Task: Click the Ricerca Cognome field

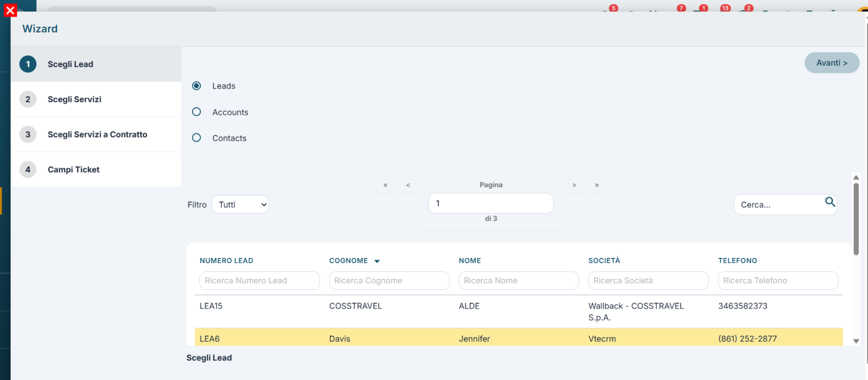Action: (x=389, y=281)
